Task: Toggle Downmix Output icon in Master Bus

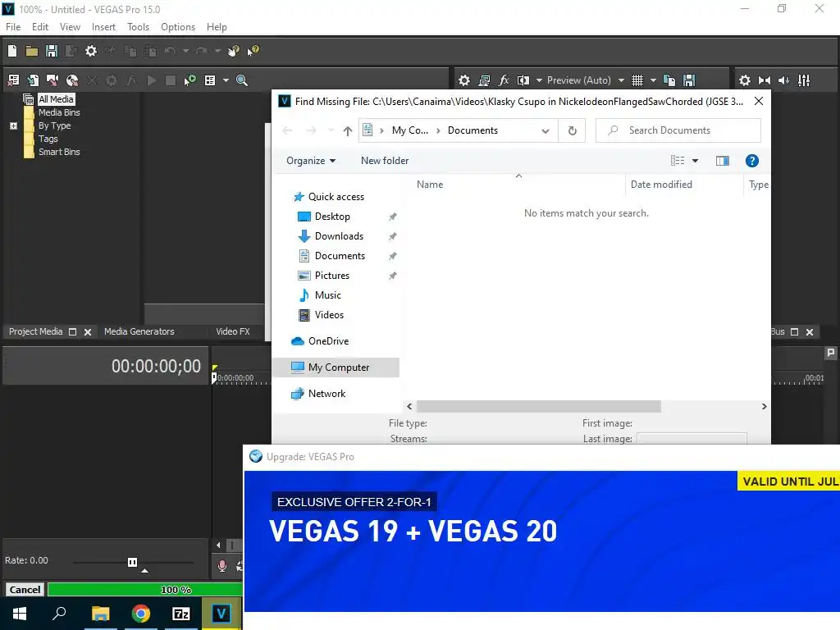Action: point(765,80)
